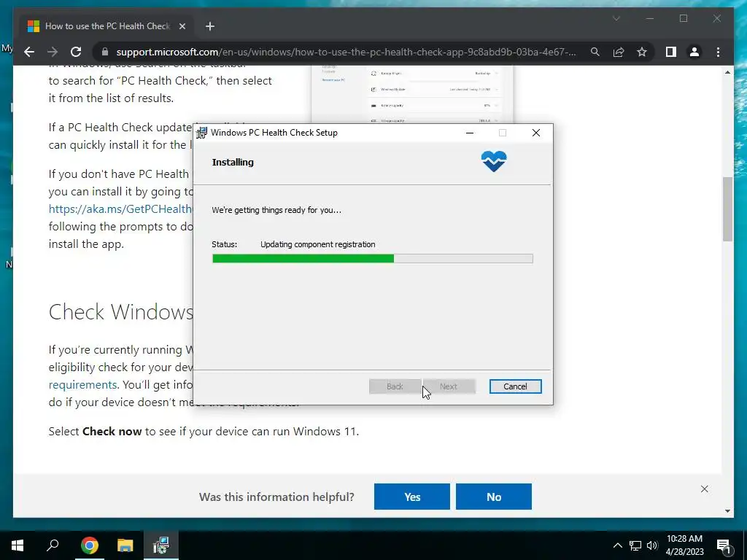
Task: Open the Windows Start menu
Action: 18,545
